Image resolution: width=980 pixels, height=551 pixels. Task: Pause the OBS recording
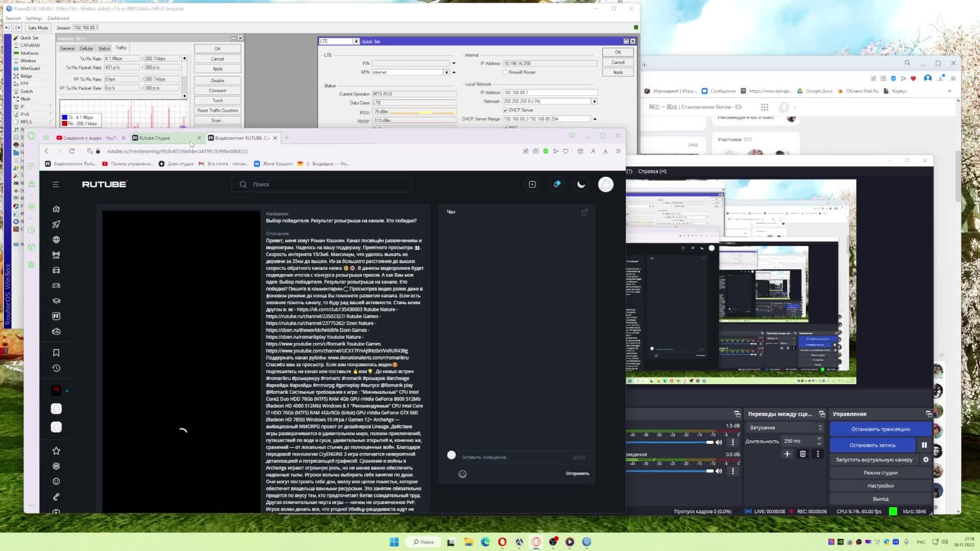(924, 445)
